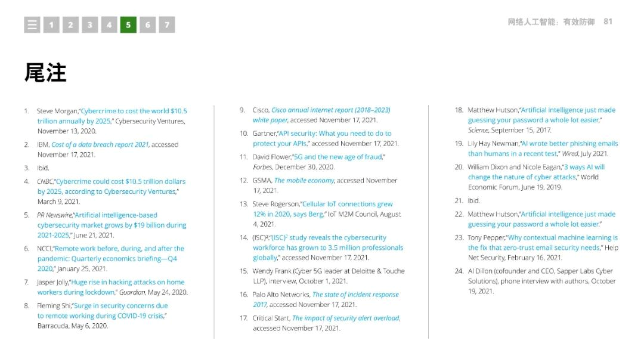The height and width of the screenshot is (362, 644).
Task: Select the active green chapter 5 tab
Action: [129, 24]
